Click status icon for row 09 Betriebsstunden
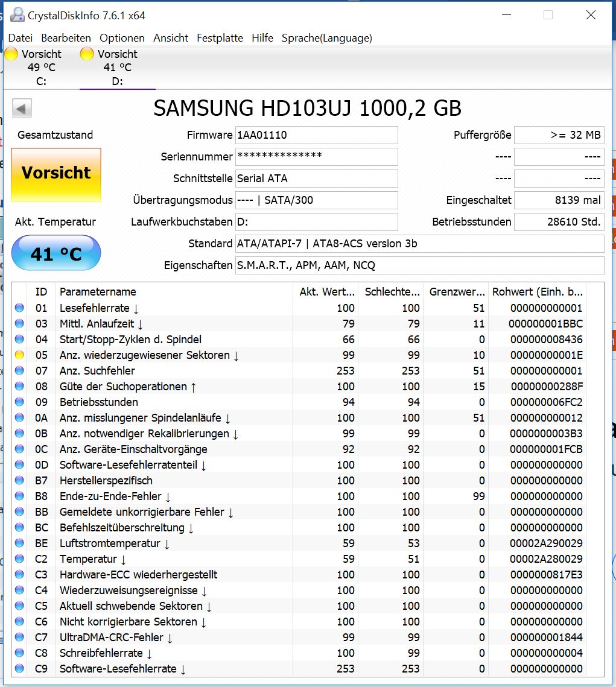Image resolution: width=616 pixels, height=687 pixels. (19, 402)
